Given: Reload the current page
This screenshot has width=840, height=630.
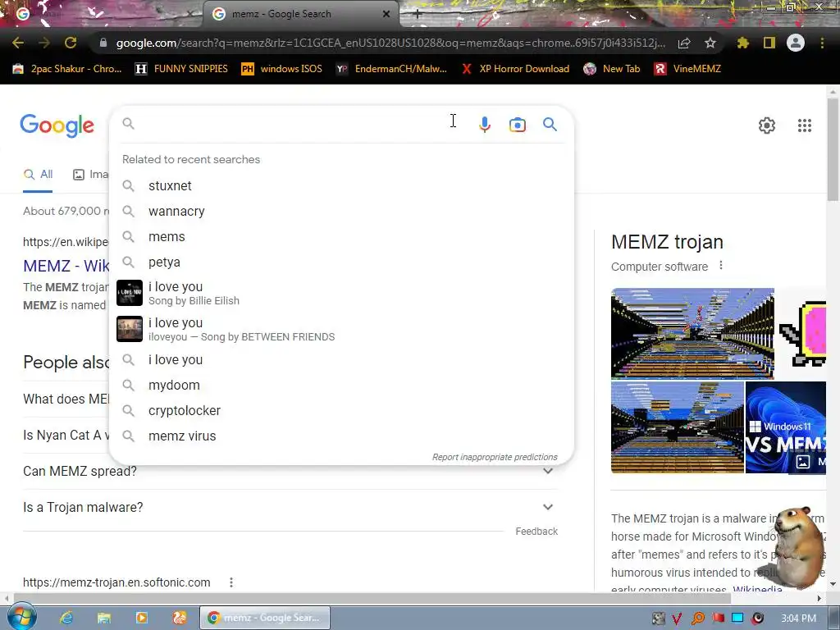Looking at the screenshot, I should pyautogui.click(x=71, y=43).
